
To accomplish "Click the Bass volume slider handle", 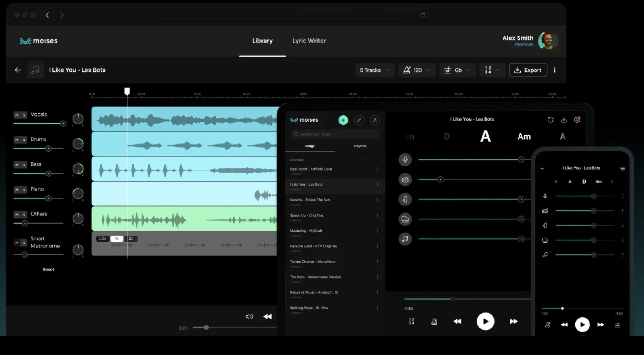I will click(x=48, y=173).
